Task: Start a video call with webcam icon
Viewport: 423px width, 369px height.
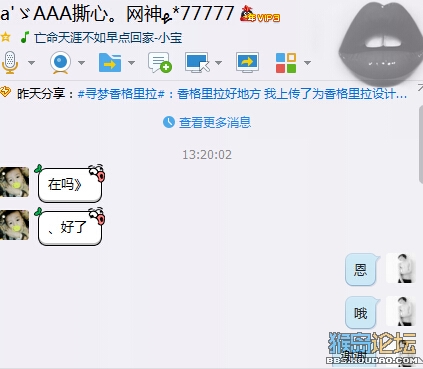Action: 60,62
